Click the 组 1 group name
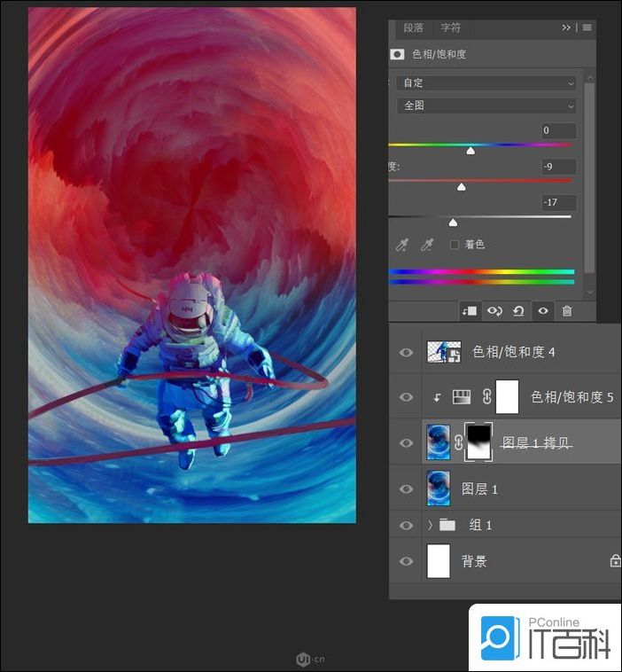The width and height of the screenshot is (622, 672). tap(480, 525)
